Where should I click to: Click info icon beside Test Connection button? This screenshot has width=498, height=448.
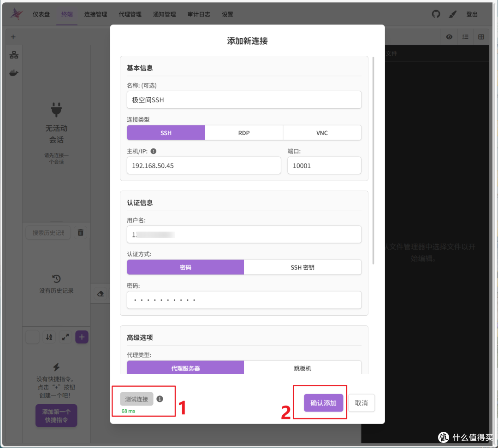[x=160, y=399]
